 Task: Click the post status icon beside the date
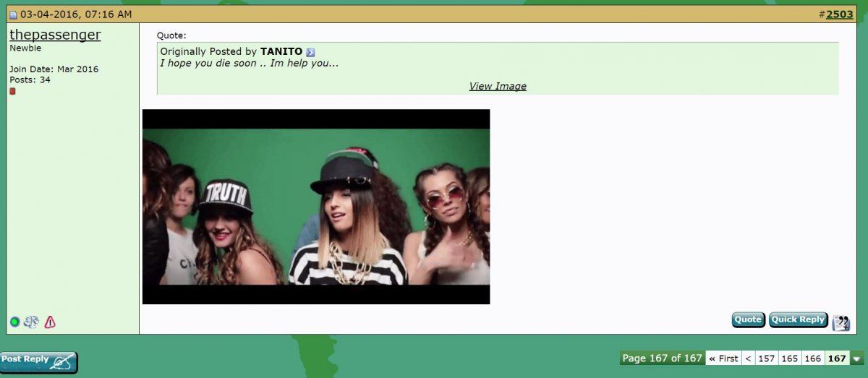(13, 14)
